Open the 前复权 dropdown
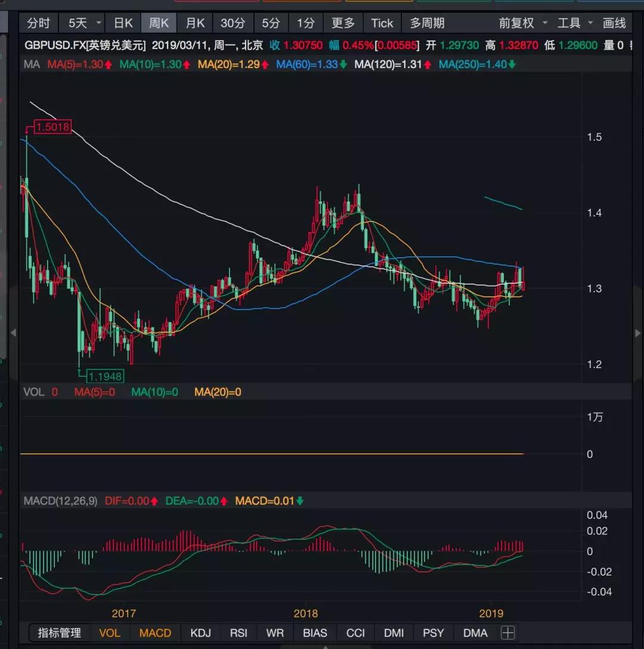The image size is (644, 649). pyautogui.click(x=524, y=23)
